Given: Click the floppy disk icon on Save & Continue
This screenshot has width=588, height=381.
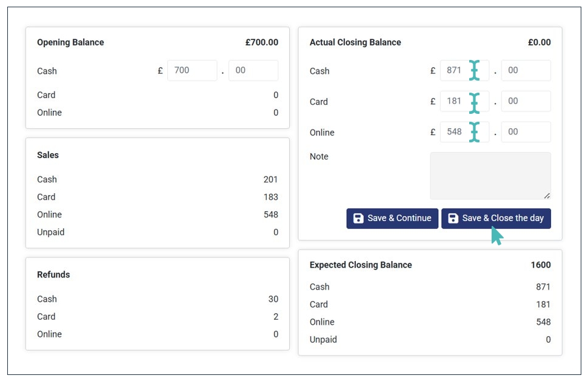Looking at the screenshot, I should (x=358, y=218).
